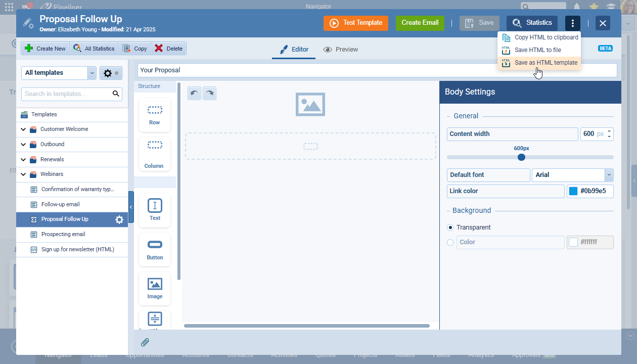Switch to the Preview tab
The width and height of the screenshot is (637, 364).
[x=341, y=50]
